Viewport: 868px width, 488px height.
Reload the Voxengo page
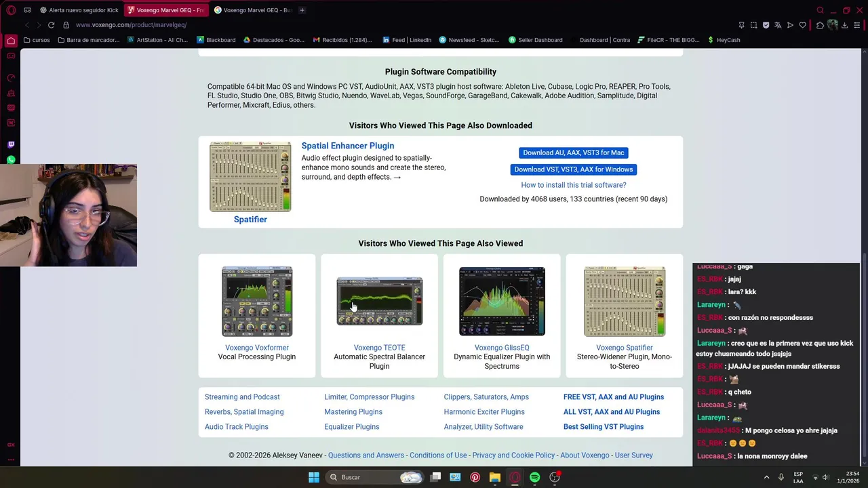click(x=51, y=25)
